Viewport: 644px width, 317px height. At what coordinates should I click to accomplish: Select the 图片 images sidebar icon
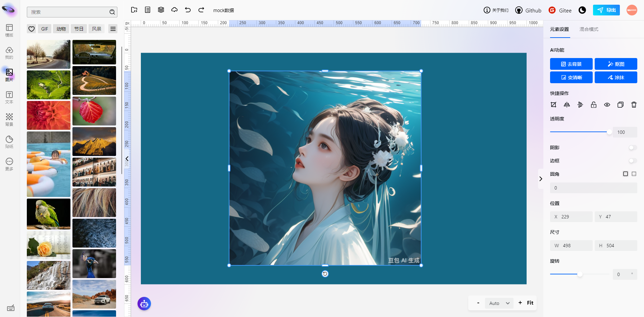(9, 75)
